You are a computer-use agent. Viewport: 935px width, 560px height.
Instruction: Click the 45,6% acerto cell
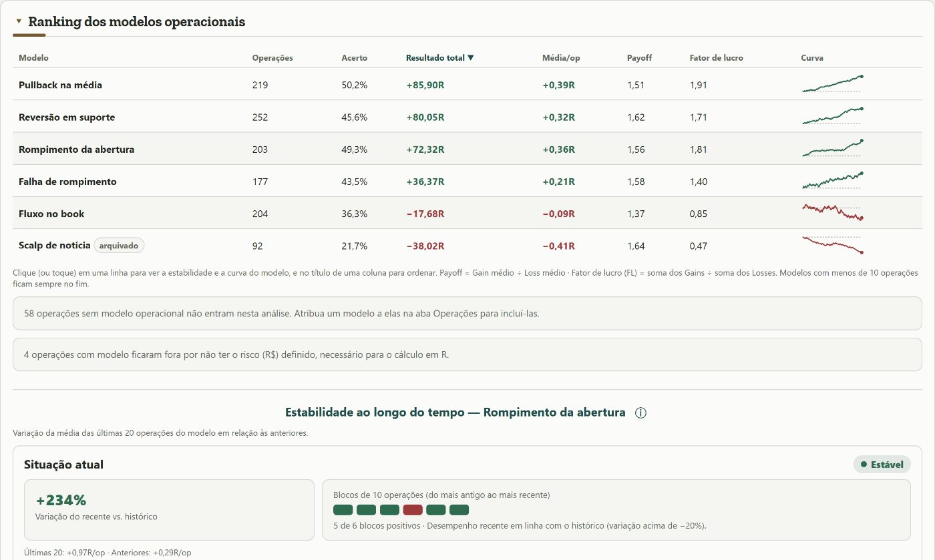354,117
